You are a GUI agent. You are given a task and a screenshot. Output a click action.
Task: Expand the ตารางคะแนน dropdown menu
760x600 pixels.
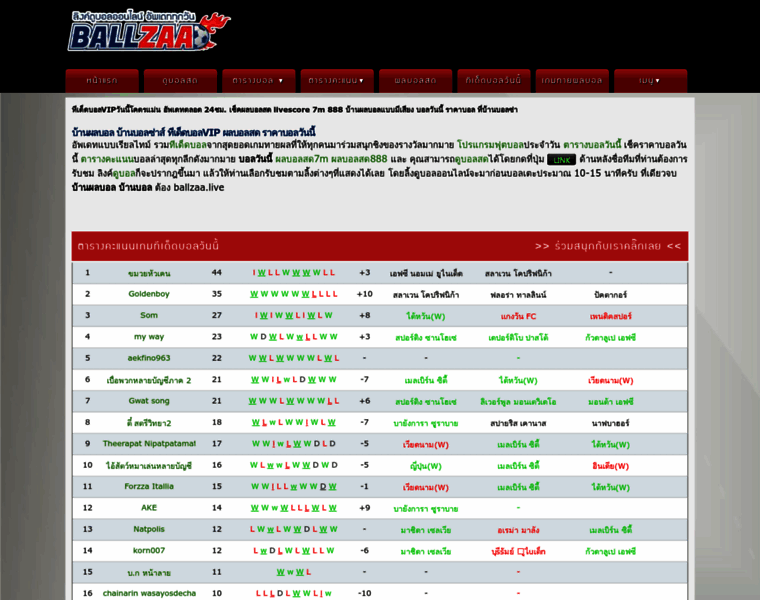[x=335, y=80]
